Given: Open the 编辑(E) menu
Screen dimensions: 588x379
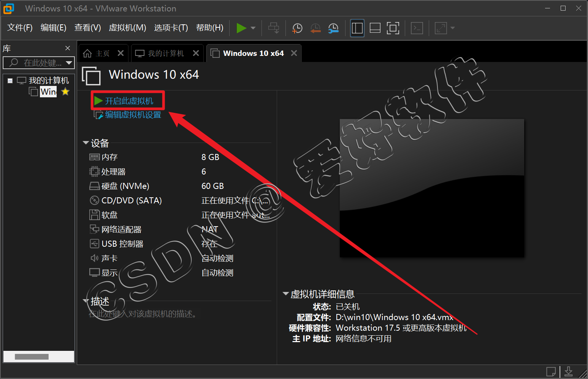Looking at the screenshot, I should 54,28.
